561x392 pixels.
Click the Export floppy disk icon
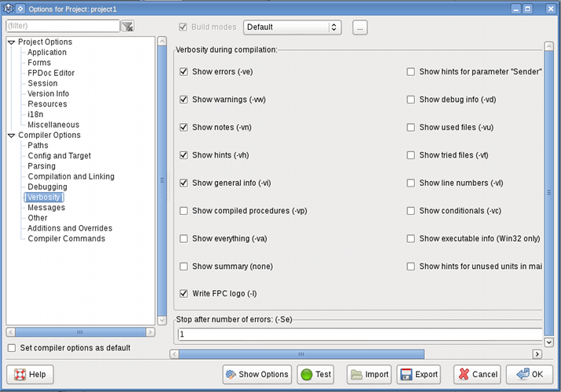[405, 375]
